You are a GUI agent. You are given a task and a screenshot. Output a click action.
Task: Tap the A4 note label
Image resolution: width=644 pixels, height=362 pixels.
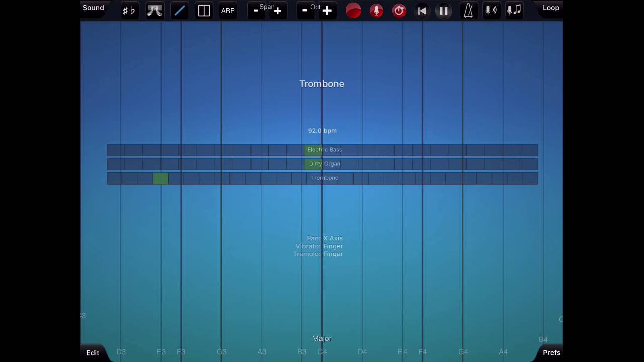503,352
